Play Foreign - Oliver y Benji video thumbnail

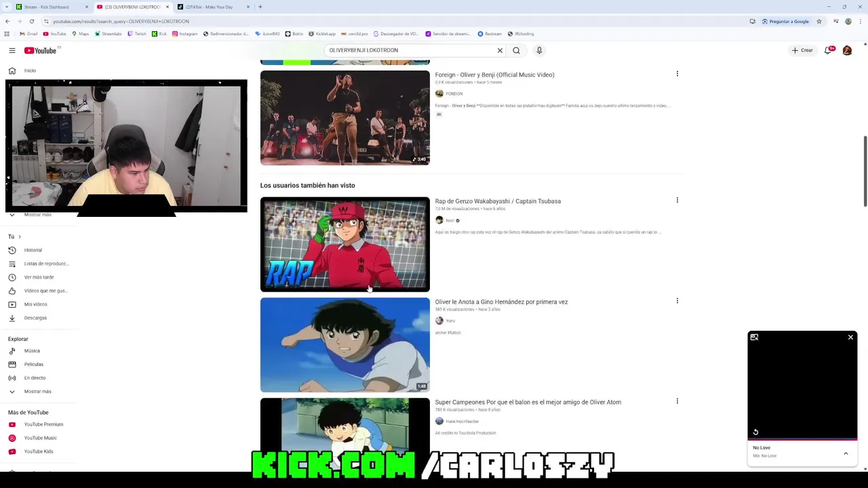(344, 118)
